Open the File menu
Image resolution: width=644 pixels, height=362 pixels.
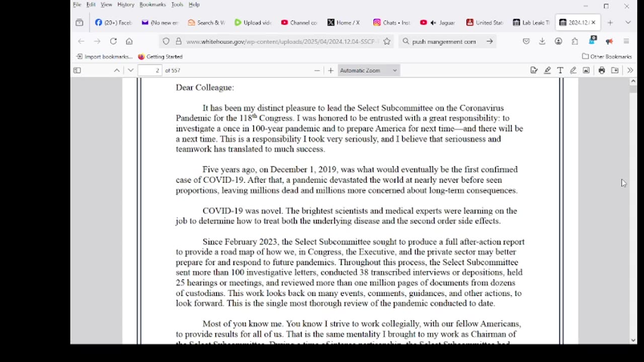click(77, 5)
